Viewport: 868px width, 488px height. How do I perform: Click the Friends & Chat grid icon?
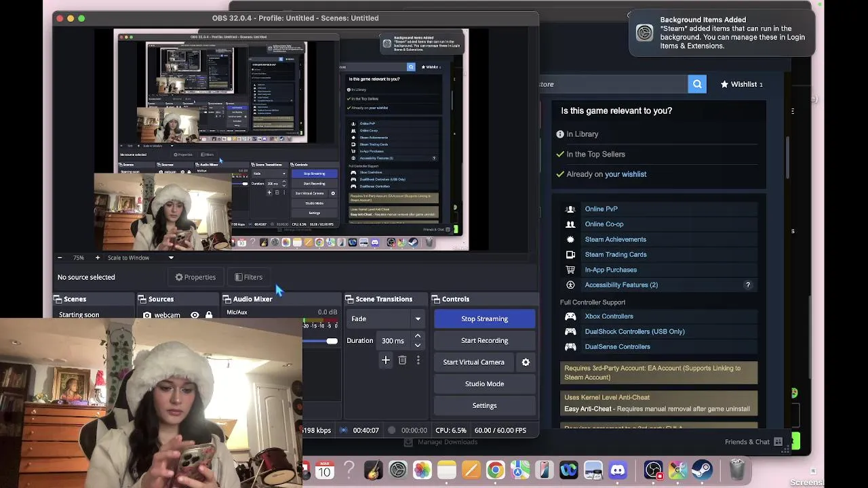778,442
